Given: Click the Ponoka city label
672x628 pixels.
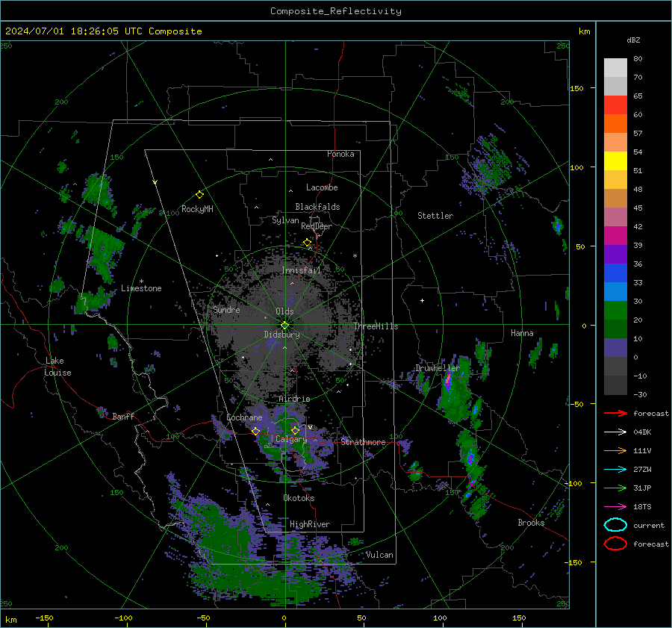Looking at the screenshot, I should coord(340,154).
